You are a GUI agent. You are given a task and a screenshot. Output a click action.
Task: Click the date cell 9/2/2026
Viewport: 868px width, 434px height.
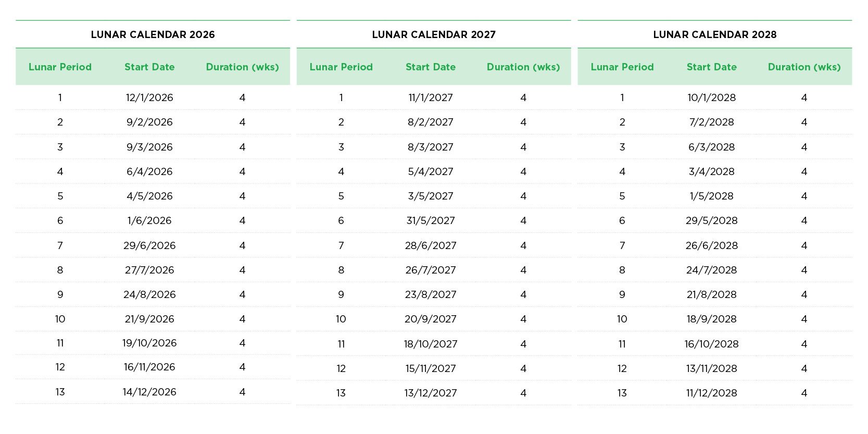[149, 122]
